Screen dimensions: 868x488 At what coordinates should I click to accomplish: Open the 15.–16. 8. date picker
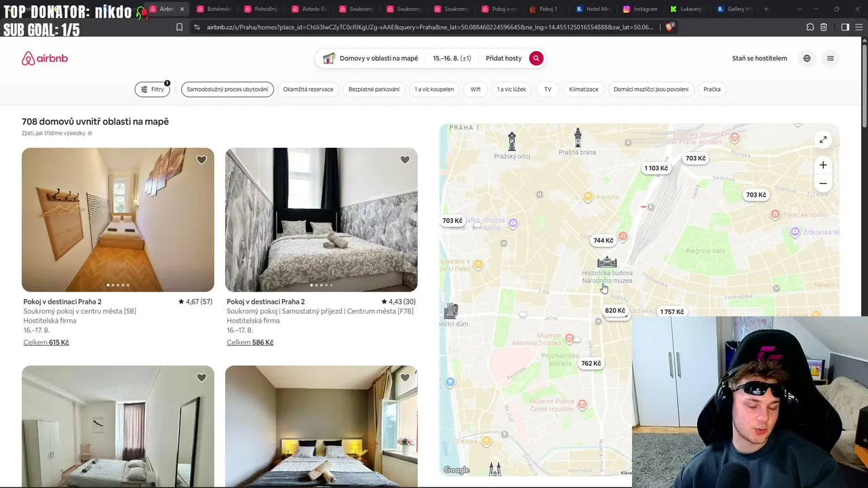452,58
